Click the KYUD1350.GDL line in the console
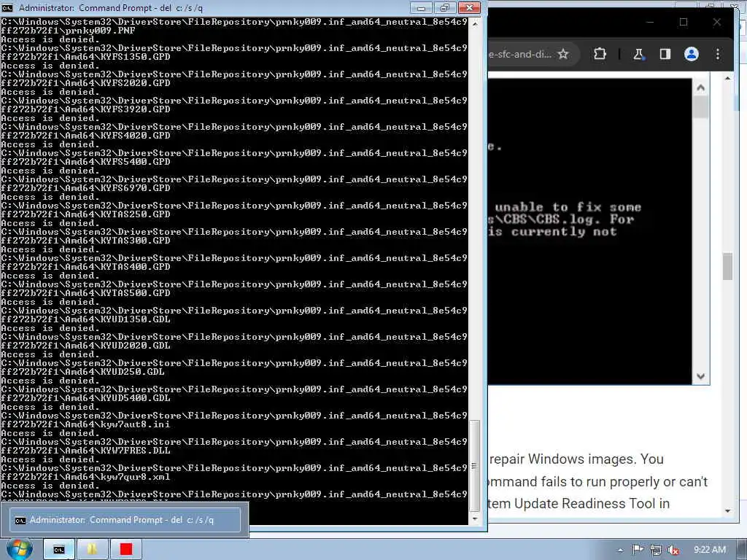 (86, 319)
